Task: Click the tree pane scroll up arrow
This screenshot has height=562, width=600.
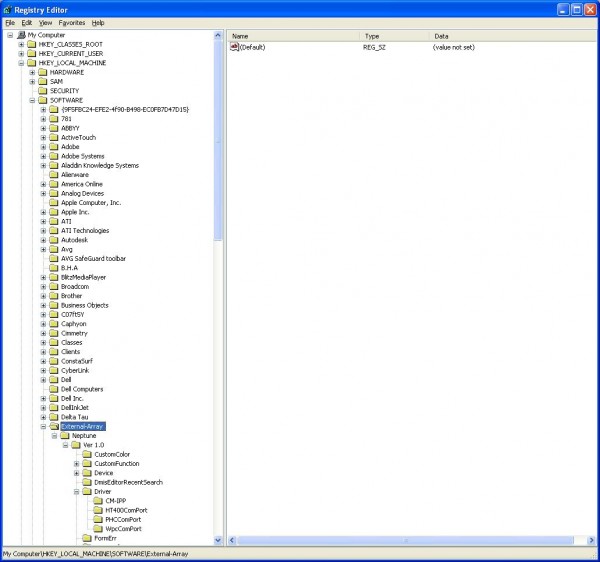Action: [x=218, y=36]
